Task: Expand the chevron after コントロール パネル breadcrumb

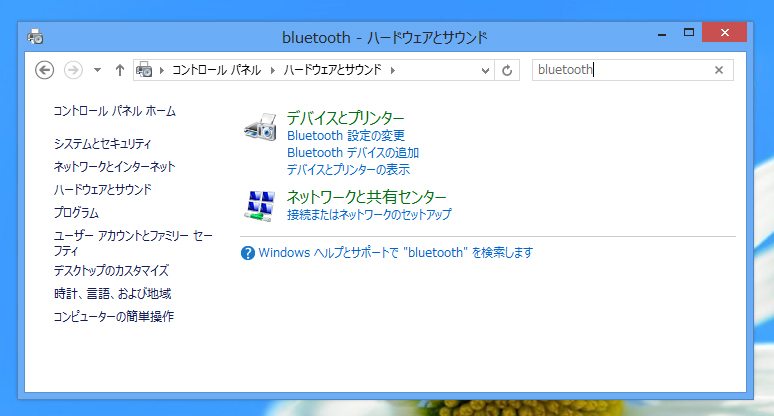Action: point(272,71)
